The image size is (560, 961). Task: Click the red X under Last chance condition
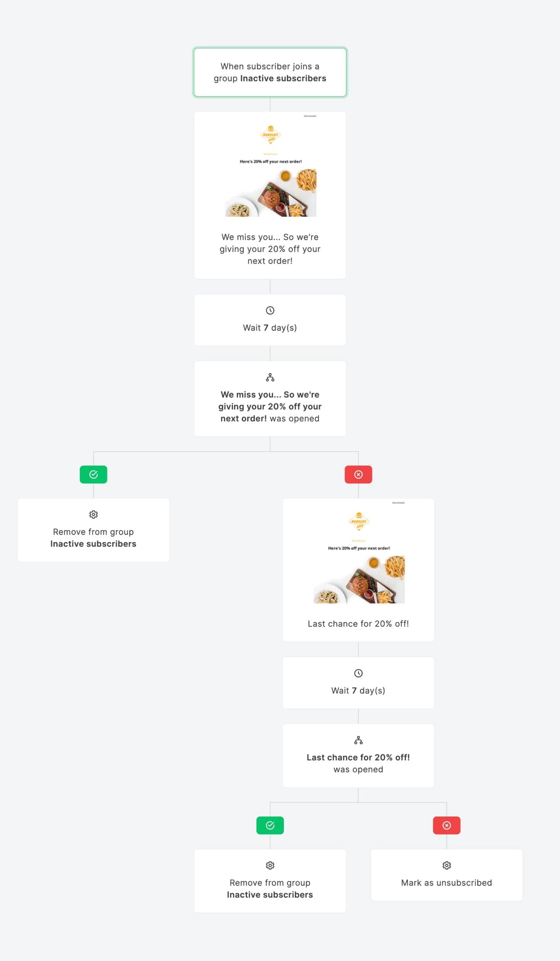446,825
